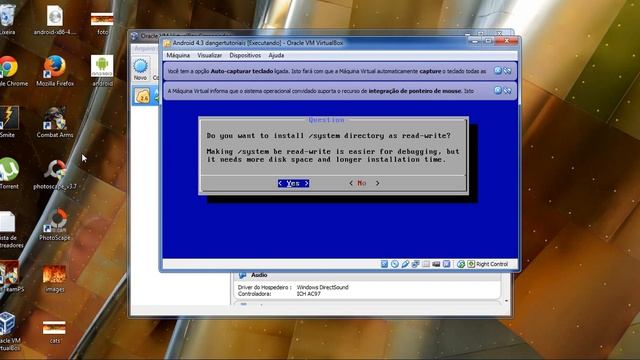Open the Visualizar menu
The image size is (640, 360).
click(x=209, y=55)
